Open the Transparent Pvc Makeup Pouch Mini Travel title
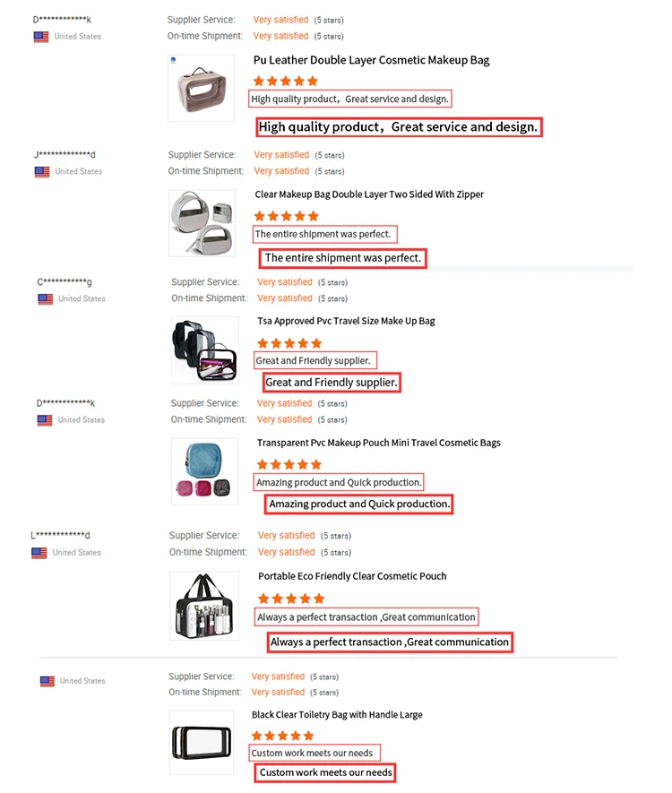Screen dimensions: 672x793 pos(378,443)
